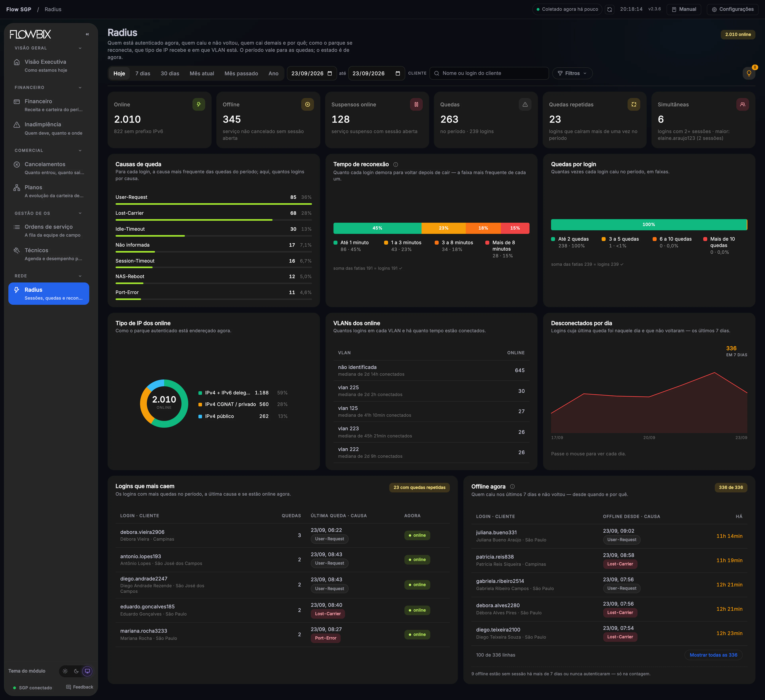Click the User-Request cause label in Causas de queda
765x700 pixels.
coord(131,197)
